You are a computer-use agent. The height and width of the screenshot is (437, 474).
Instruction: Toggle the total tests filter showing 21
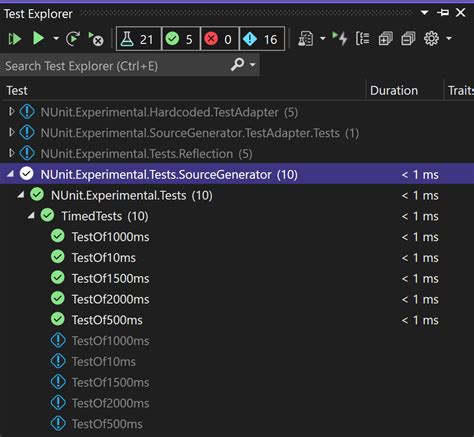click(138, 39)
